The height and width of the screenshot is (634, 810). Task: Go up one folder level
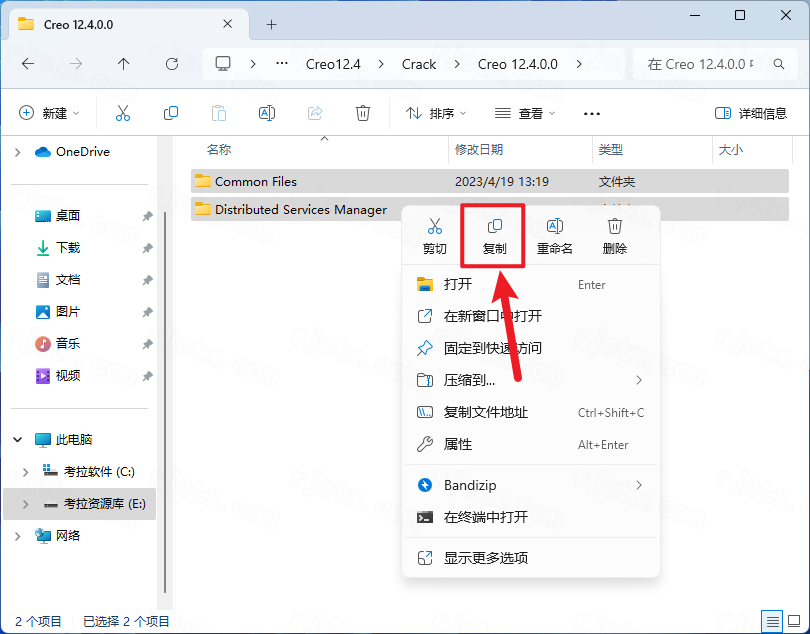[123, 64]
